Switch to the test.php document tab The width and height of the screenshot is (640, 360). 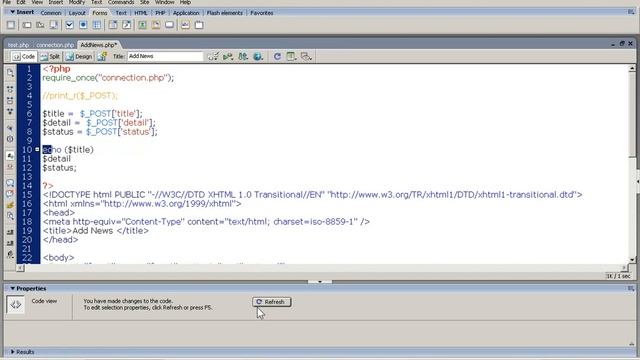pyautogui.click(x=18, y=45)
